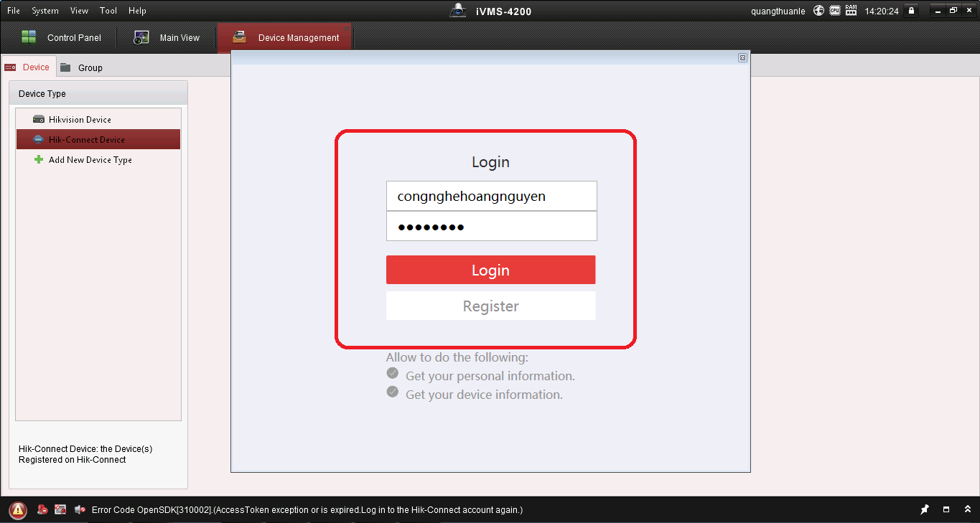Lock the client with padlock icon
The height and width of the screenshot is (523, 980).
tap(911, 11)
